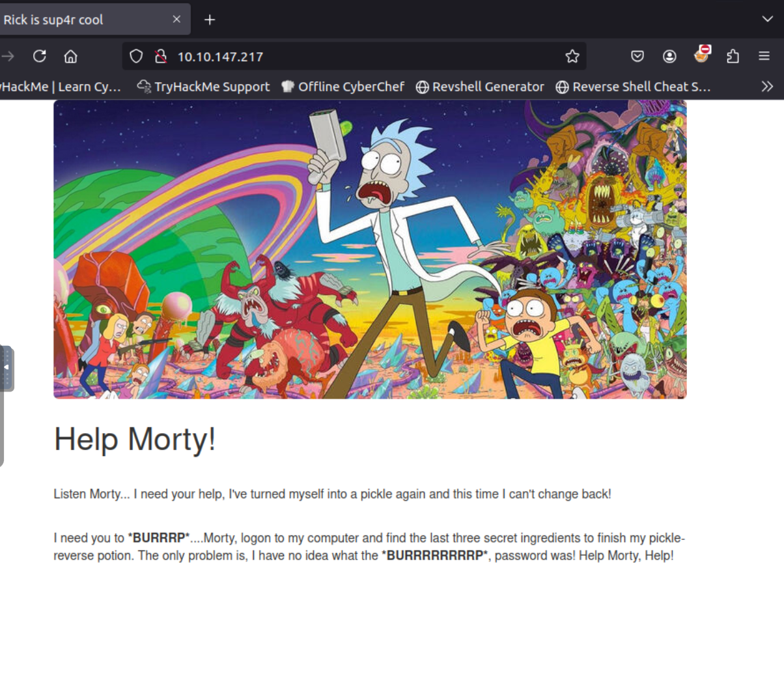Open the shield tracking protection icon
The width and height of the screenshot is (784, 684).
(x=136, y=57)
